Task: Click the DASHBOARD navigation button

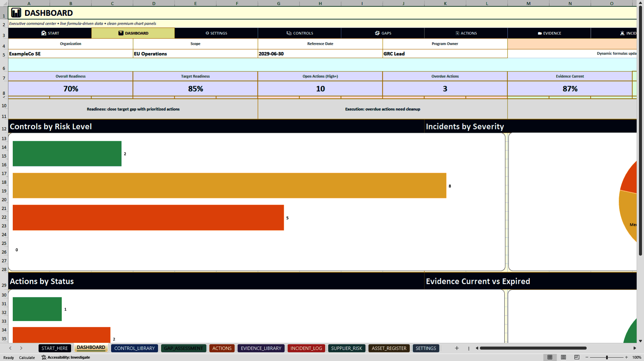Action: pos(133,33)
